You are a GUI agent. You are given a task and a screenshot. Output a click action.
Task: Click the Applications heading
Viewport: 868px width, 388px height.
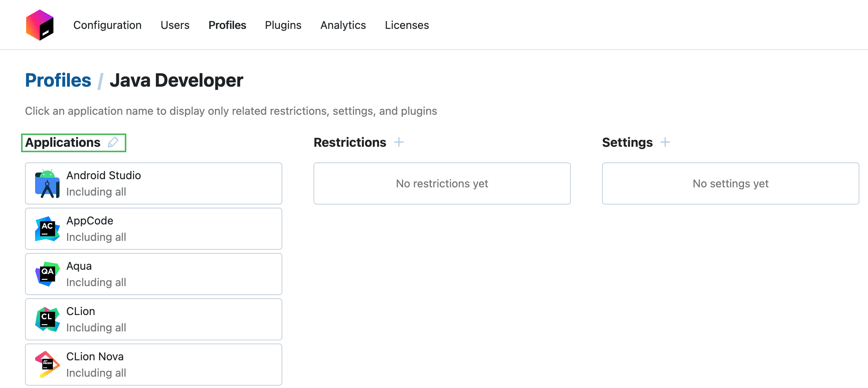tap(63, 142)
